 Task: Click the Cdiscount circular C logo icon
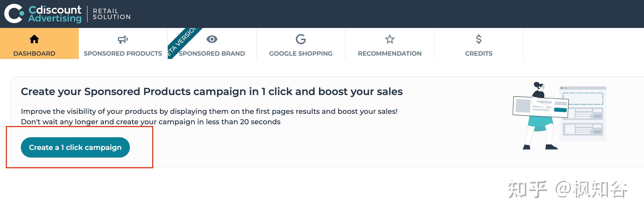coord(14,14)
